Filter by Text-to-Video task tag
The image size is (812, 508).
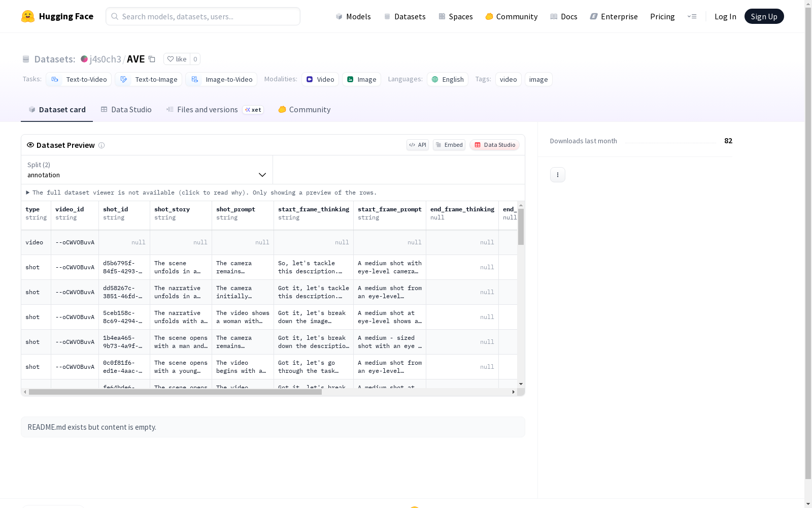(x=79, y=79)
